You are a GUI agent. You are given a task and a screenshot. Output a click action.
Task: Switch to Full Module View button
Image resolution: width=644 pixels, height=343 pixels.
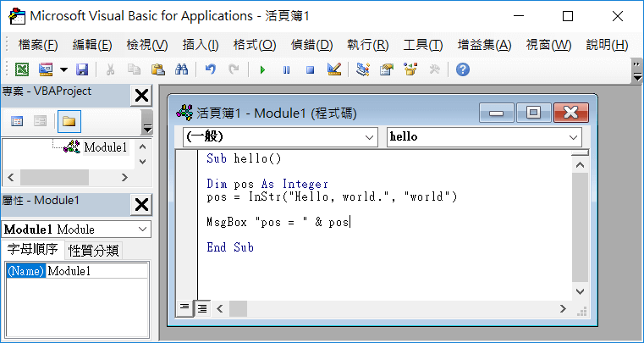coord(201,308)
